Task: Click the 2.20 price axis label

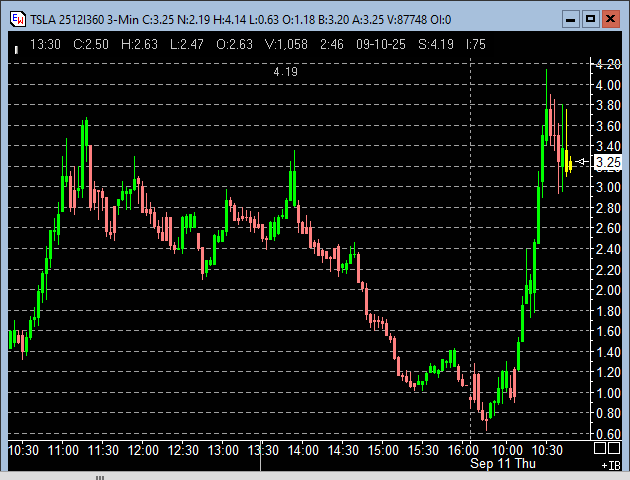Action: [608, 270]
